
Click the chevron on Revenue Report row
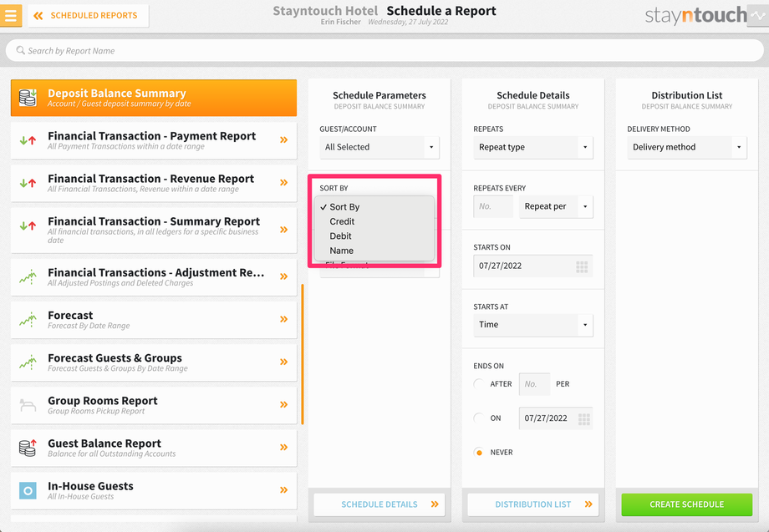[x=283, y=183]
